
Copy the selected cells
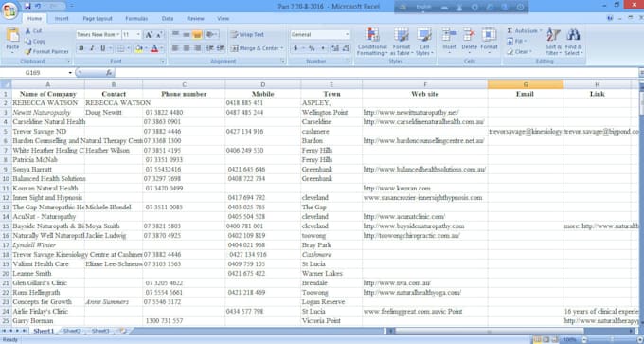(35, 41)
